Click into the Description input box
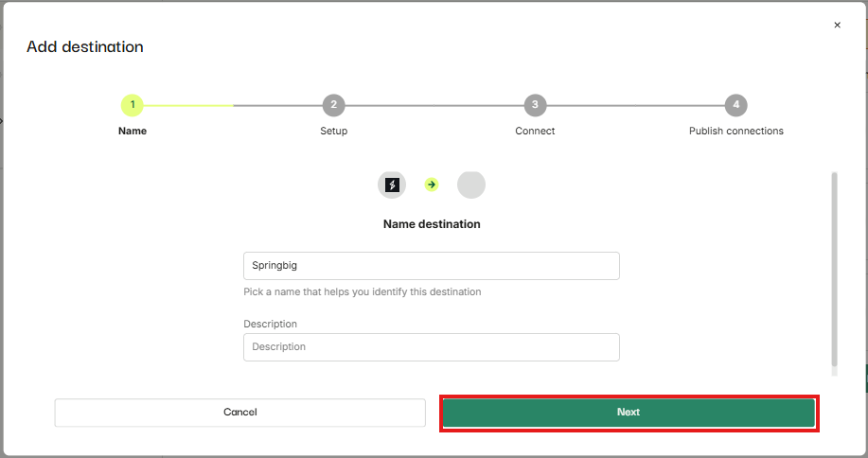The width and height of the screenshot is (868, 458). (431, 347)
